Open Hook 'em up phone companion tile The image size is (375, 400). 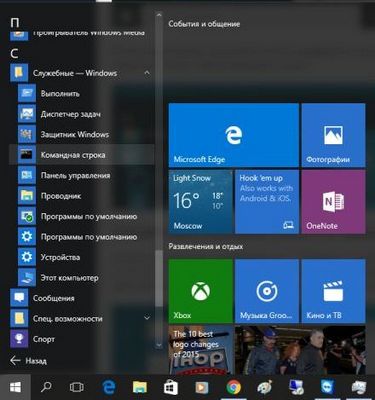point(267,202)
